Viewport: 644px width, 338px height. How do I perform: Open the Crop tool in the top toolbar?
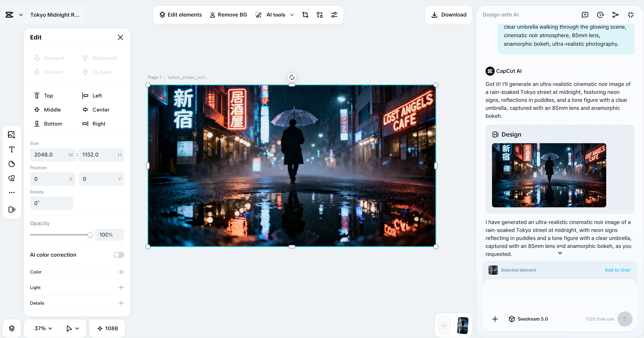(305, 15)
